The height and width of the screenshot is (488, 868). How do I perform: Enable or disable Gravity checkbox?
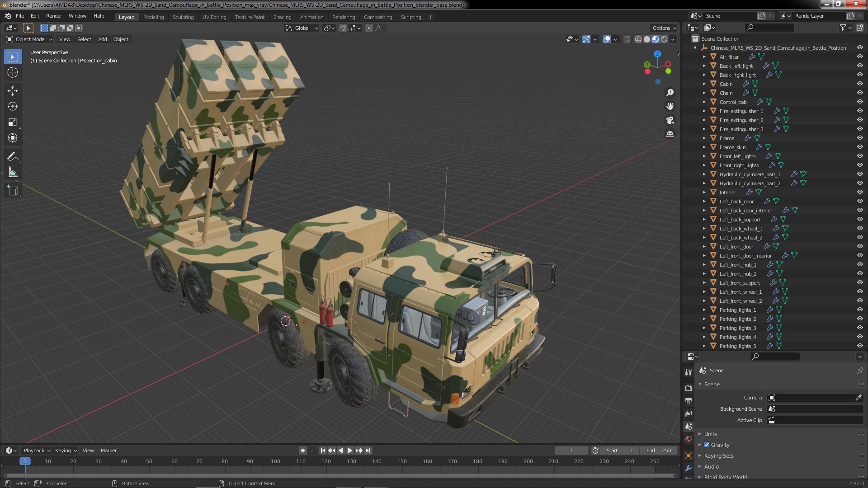click(707, 445)
